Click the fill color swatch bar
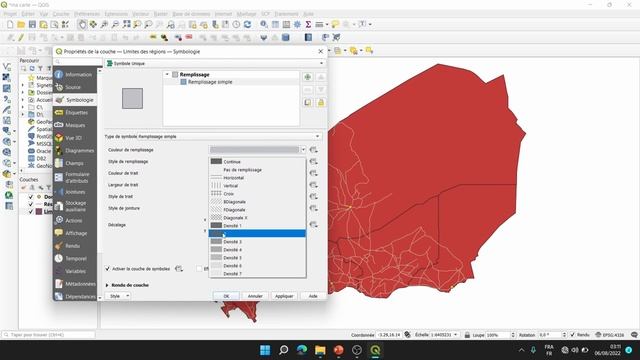This screenshot has width=640, height=360. tap(255, 150)
